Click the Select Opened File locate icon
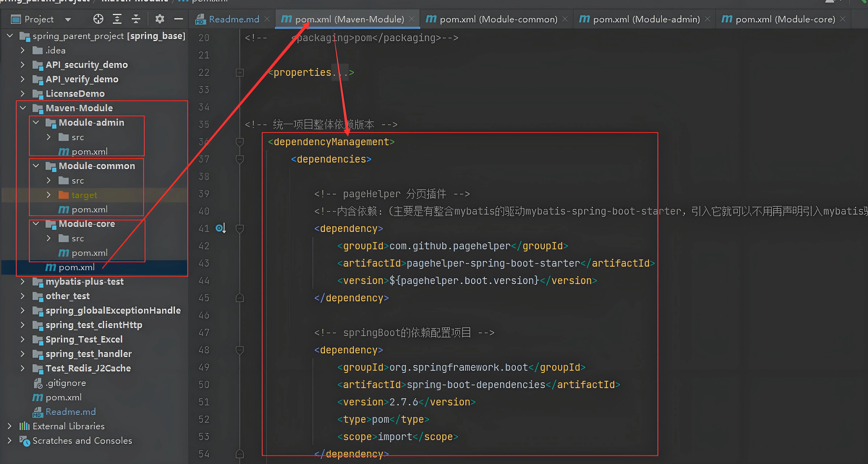868x464 pixels. (98, 19)
